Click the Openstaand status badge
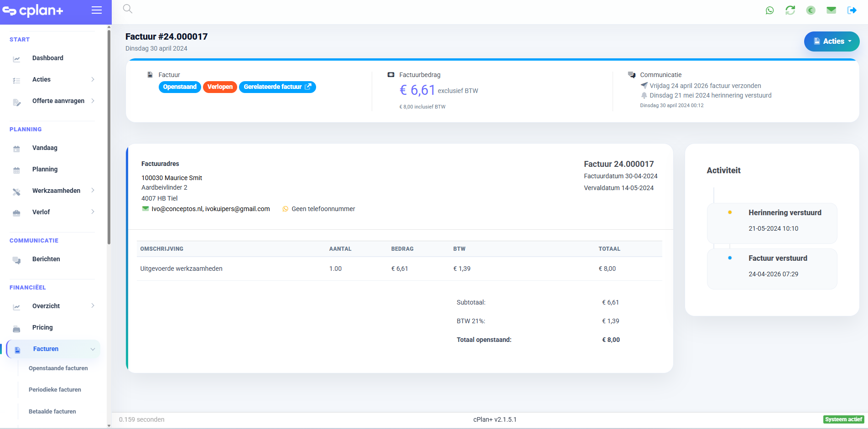 (180, 87)
